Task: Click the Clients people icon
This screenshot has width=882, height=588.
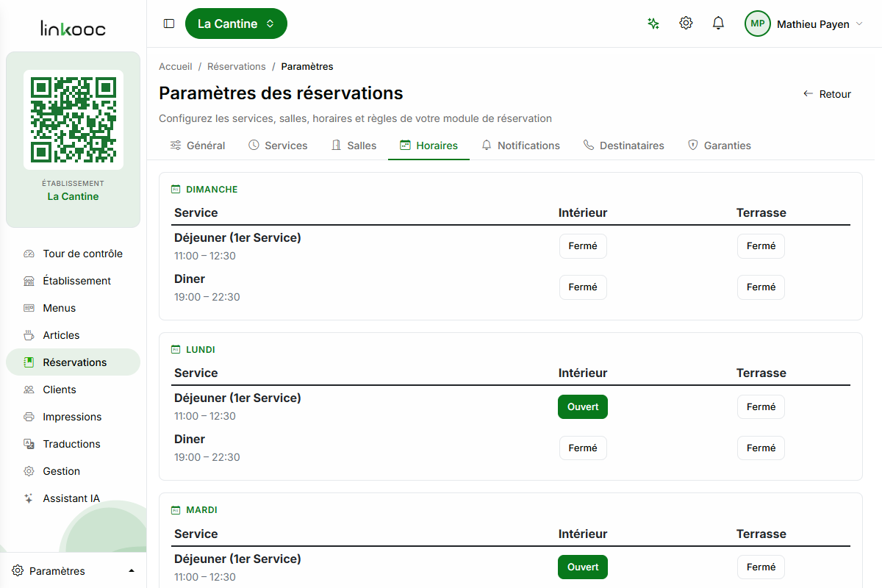Action: click(29, 390)
